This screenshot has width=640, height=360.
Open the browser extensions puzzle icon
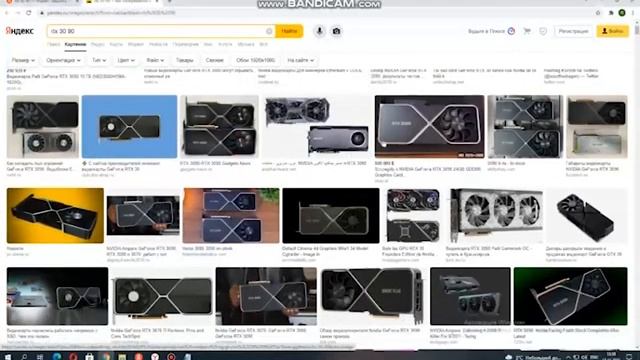(611, 13)
